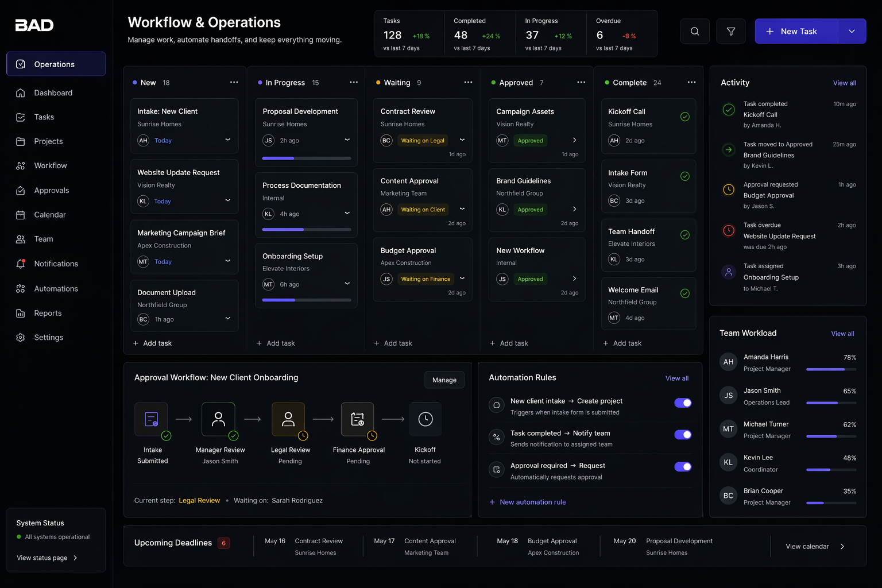Click the New client intake rule icon
Image resolution: width=882 pixels, height=588 pixels.
[497, 405]
